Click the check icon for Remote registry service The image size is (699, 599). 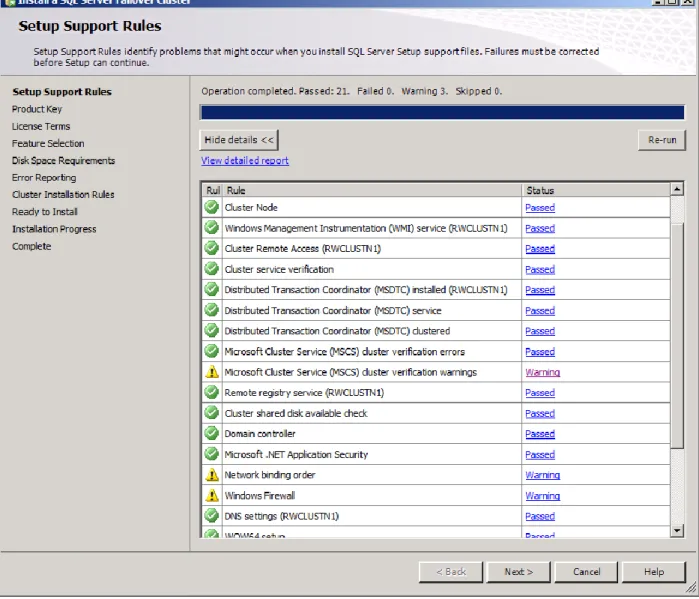[x=212, y=392]
